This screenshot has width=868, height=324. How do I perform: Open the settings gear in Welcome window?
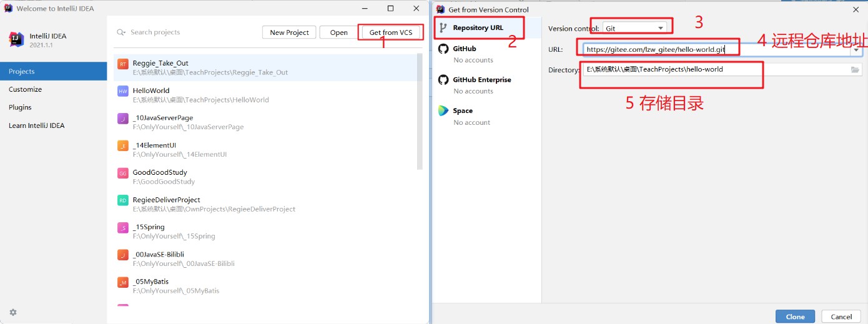13,312
